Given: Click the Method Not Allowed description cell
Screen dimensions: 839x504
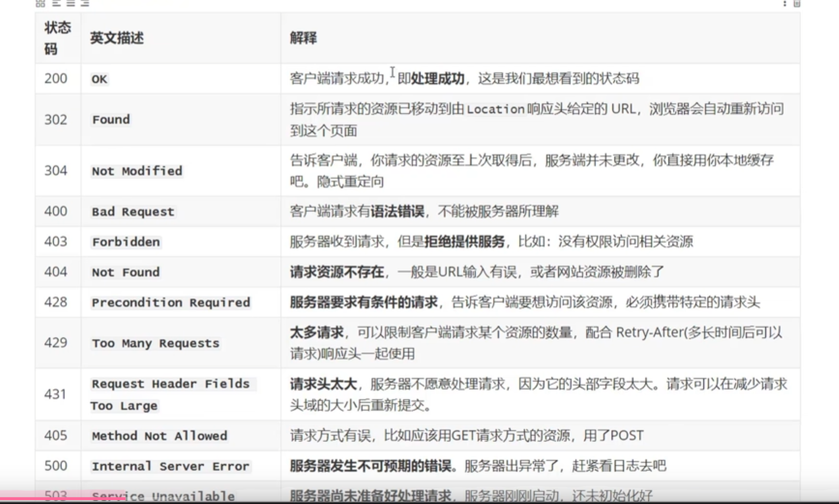Looking at the screenshot, I should [x=181, y=435].
